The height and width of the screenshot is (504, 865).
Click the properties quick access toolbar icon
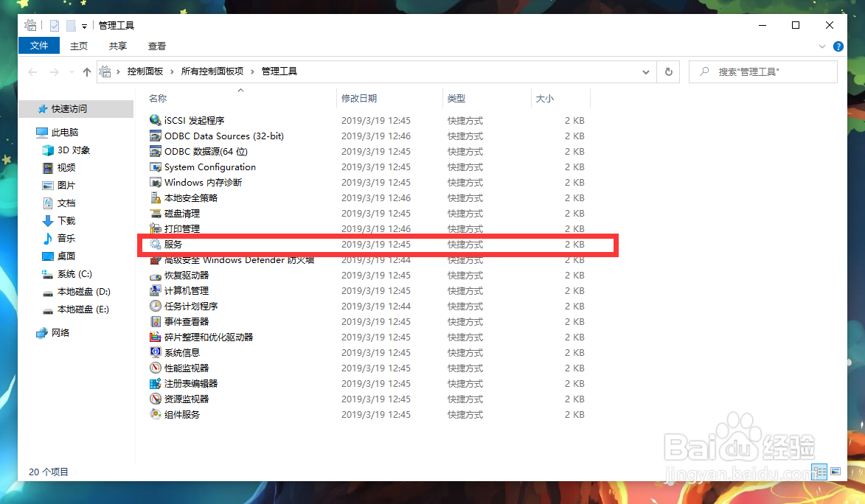pos(54,25)
